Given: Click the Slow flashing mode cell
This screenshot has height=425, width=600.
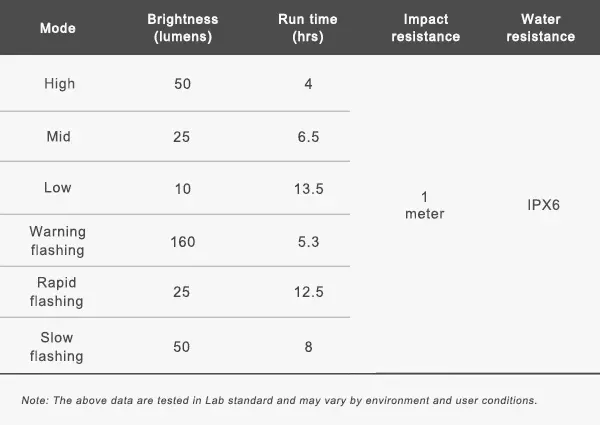Looking at the screenshot, I should coord(57,347).
